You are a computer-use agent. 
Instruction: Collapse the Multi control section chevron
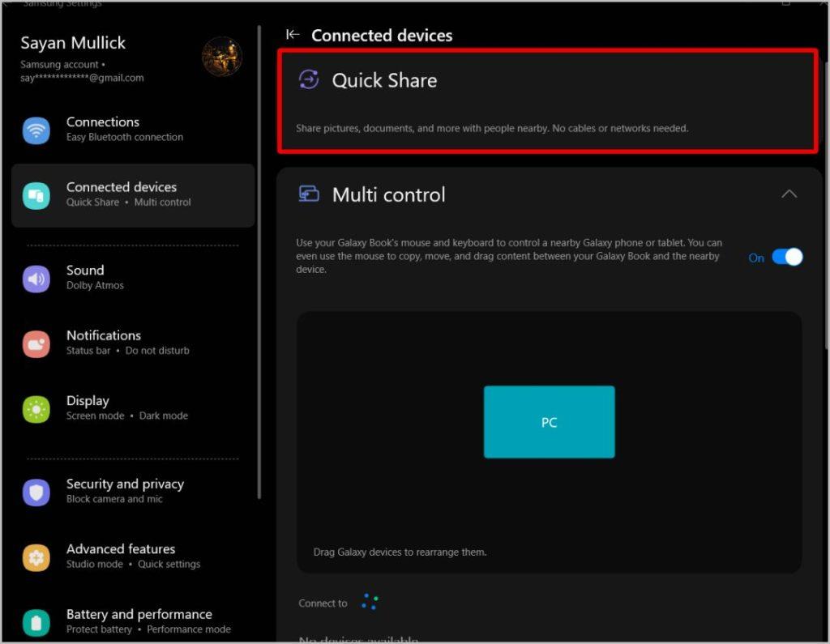(789, 194)
